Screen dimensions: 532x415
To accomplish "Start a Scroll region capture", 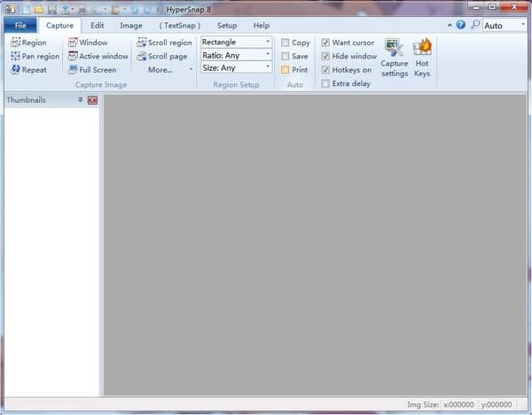I will pyautogui.click(x=164, y=43).
